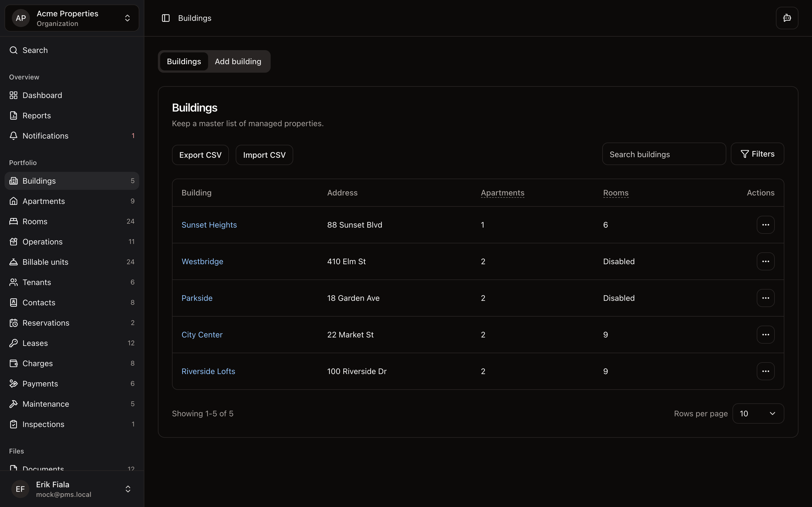812x507 pixels.
Task: Open Billable units sidebar item
Action: 45,262
